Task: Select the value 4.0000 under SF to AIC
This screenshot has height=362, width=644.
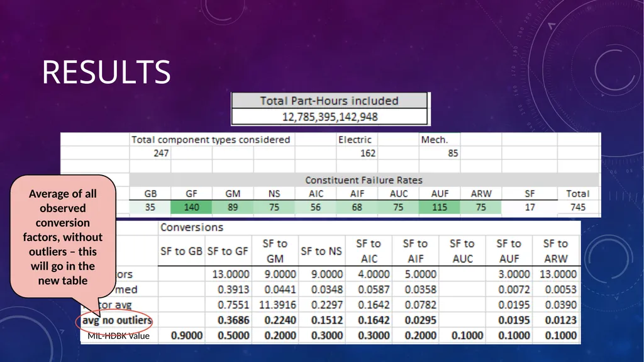Action: click(x=374, y=274)
